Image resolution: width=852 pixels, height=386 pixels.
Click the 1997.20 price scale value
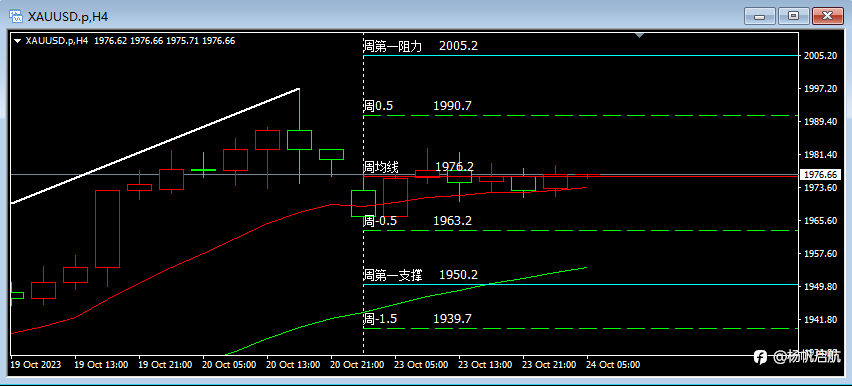pos(820,89)
